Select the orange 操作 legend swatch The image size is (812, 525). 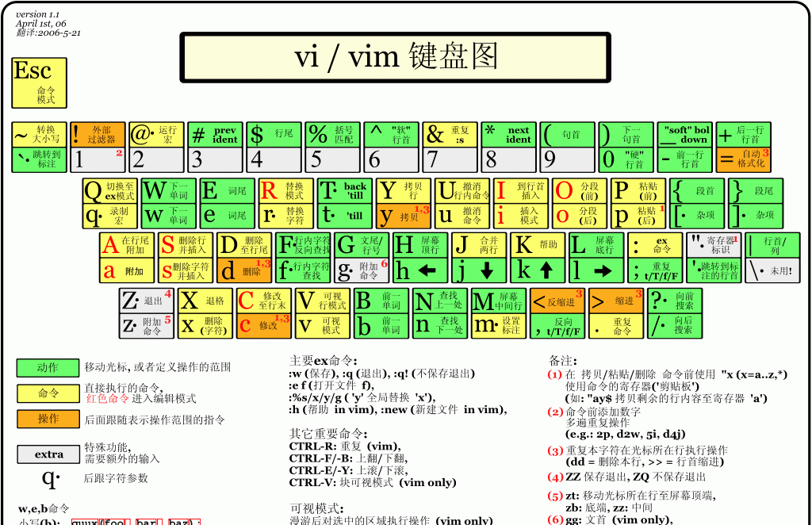tap(48, 419)
